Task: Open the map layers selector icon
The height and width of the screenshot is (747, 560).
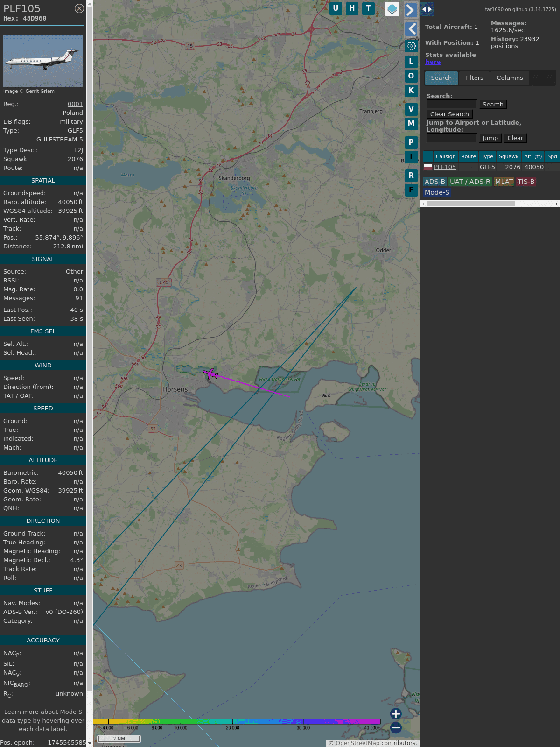Action: click(x=392, y=9)
